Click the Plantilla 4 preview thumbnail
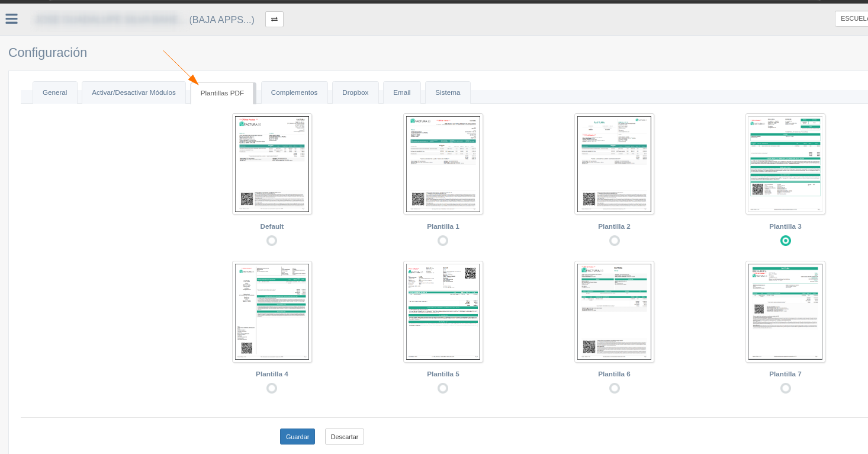 [272, 312]
